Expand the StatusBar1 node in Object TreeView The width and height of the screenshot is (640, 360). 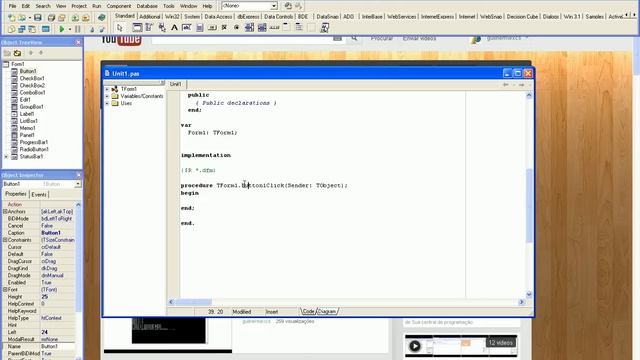tap(6, 157)
